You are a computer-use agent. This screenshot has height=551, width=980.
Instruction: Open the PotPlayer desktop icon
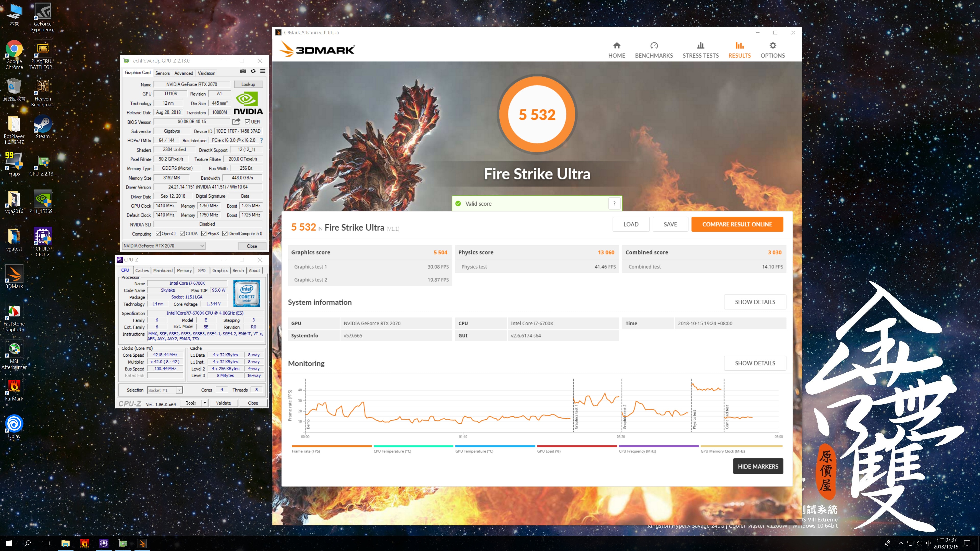(x=14, y=130)
